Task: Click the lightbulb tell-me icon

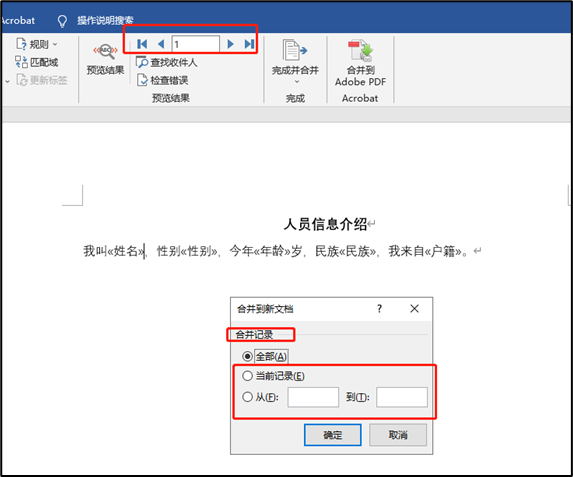Action: click(x=62, y=21)
